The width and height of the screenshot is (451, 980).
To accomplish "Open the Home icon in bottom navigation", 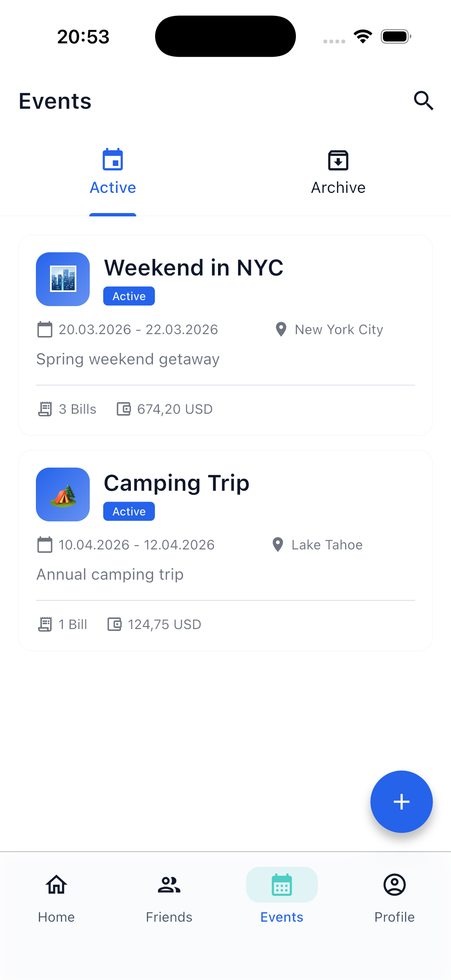I will pos(56,885).
